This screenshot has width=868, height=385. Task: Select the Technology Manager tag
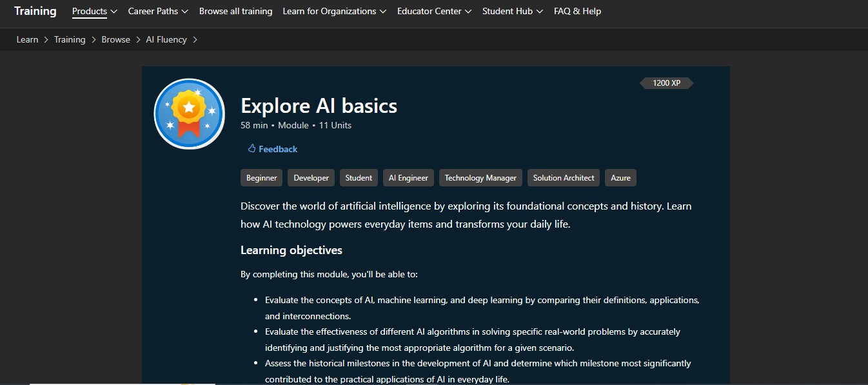coord(480,178)
